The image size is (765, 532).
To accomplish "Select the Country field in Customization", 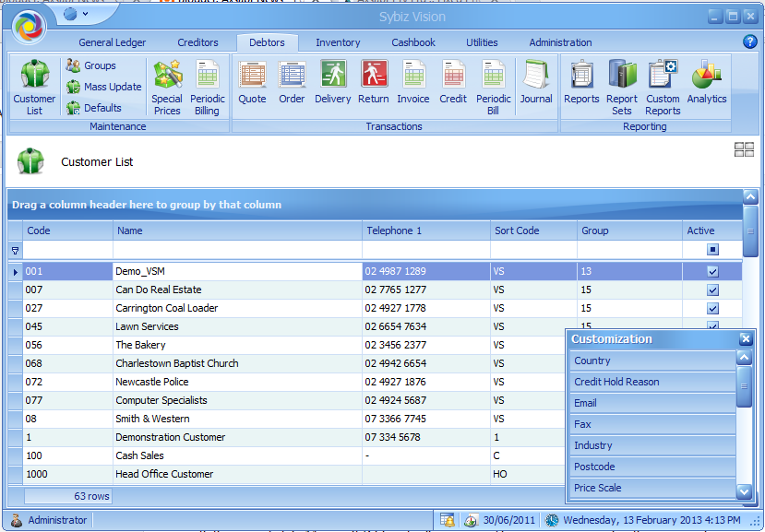I will click(x=652, y=361).
